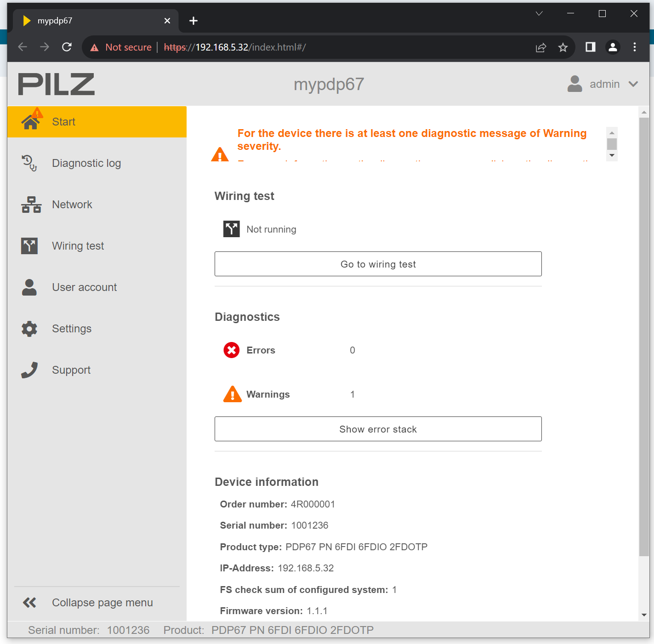Select the mypdp67 browser tab
The image size is (654, 644).
[x=96, y=21]
